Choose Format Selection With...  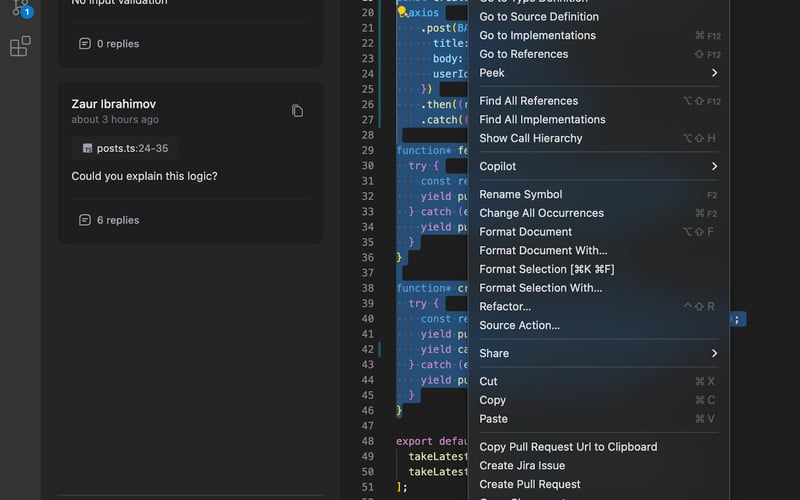click(x=598, y=288)
